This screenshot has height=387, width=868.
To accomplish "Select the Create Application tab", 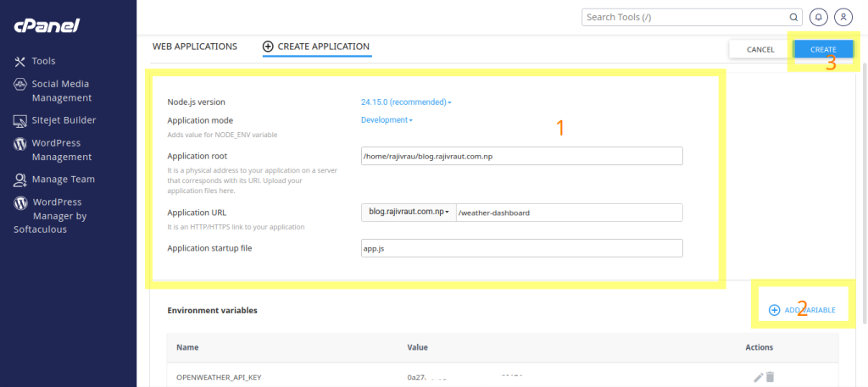I will (316, 47).
